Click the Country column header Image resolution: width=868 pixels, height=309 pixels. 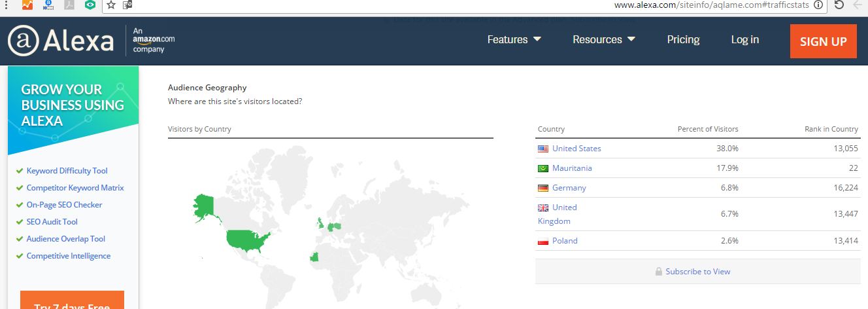click(x=551, y=129)
